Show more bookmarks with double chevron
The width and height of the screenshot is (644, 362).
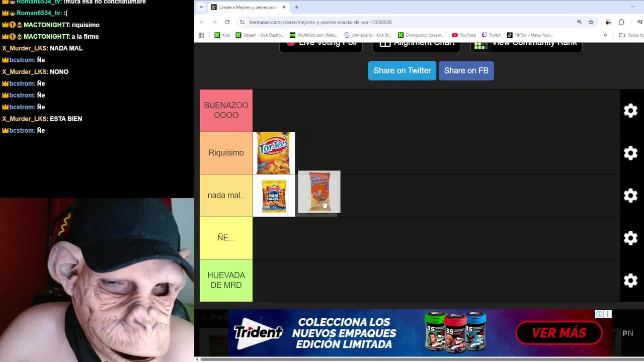click(x=605, y=35)
